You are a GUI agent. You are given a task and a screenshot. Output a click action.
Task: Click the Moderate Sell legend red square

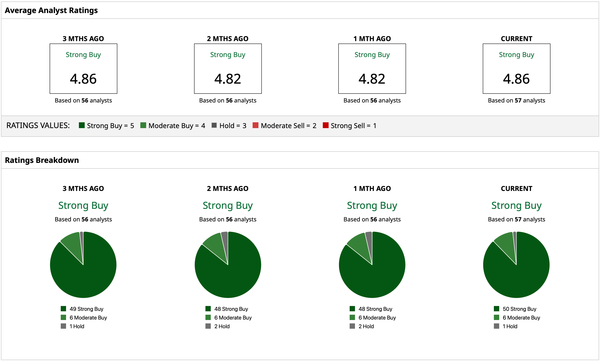coord(256,125)
